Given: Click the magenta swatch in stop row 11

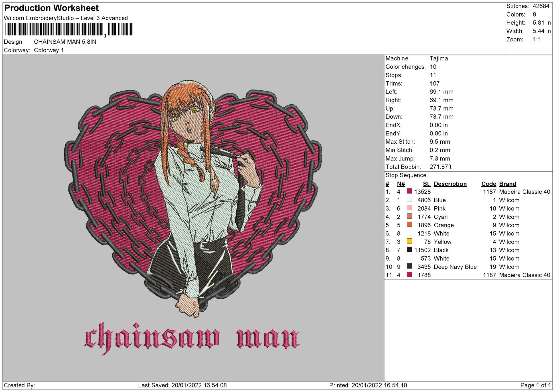Looking at the screenshot, I should [x=409, y=275].
